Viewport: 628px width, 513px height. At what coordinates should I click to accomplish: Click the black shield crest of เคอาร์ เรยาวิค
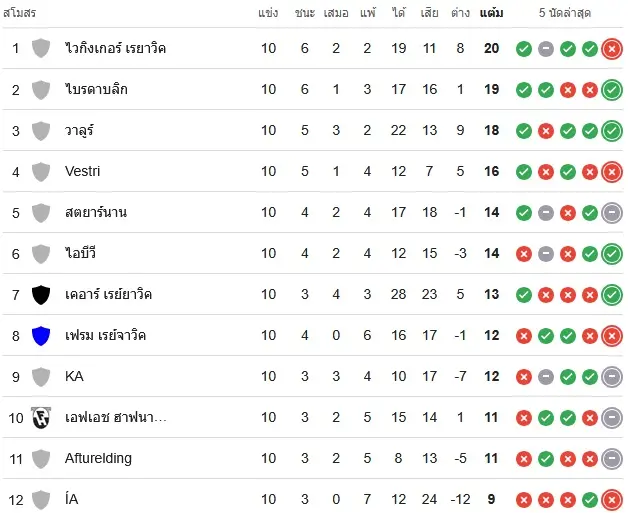41,294
